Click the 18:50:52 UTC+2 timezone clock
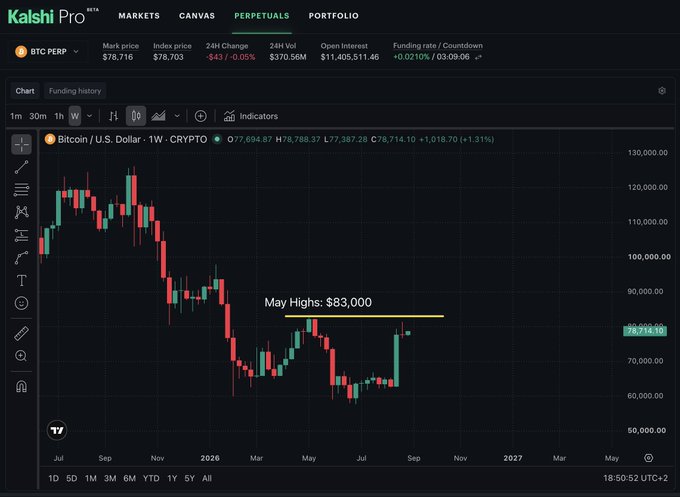This screenshot has height=497, width=680. (635, 478)
